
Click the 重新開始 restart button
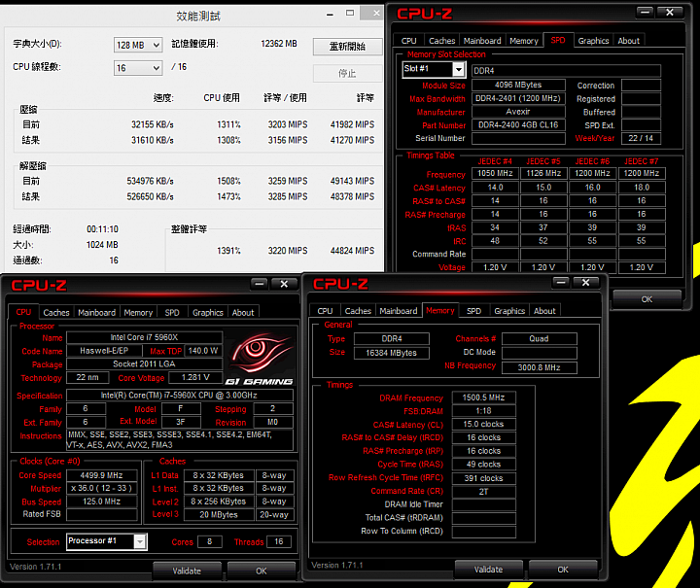(347, 46)
